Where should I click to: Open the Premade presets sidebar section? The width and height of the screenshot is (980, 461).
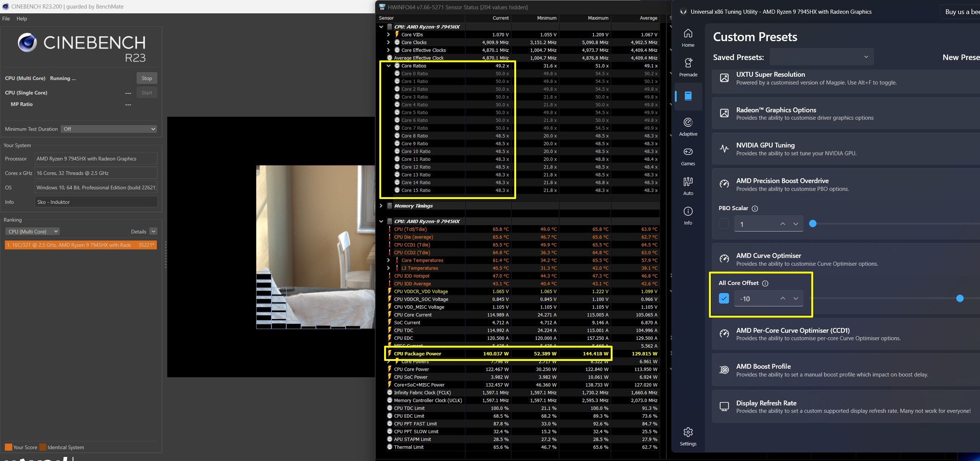pyautogui.click(x=688, y=67)
